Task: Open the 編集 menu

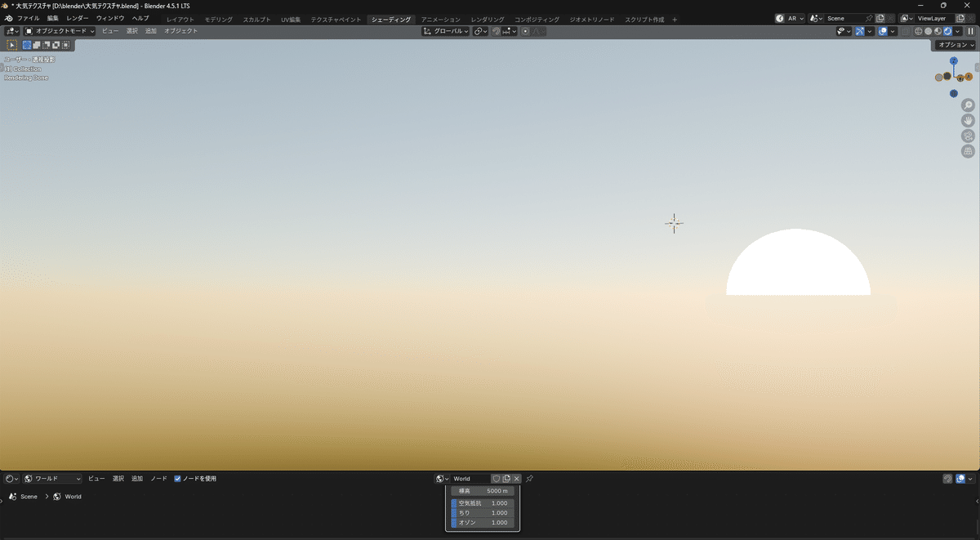Action: click(x=53, y=18)
